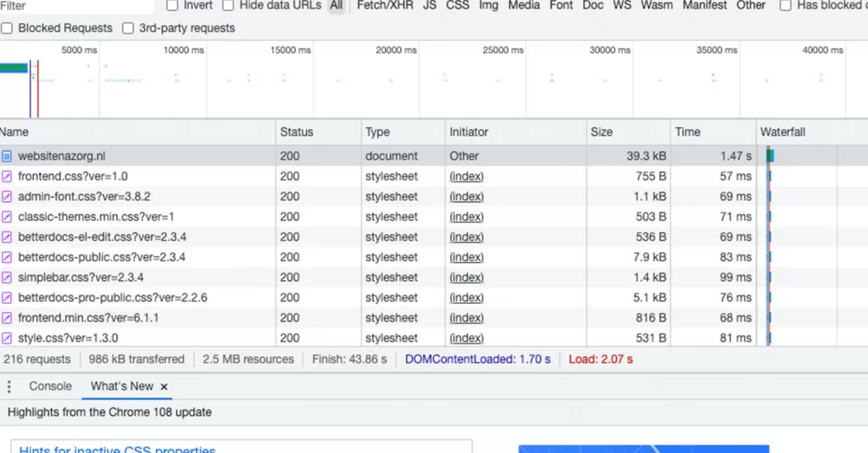Tick the 3rd-party requests checkbox
Viewport: 868px width, 453px height.
[128, 28]
